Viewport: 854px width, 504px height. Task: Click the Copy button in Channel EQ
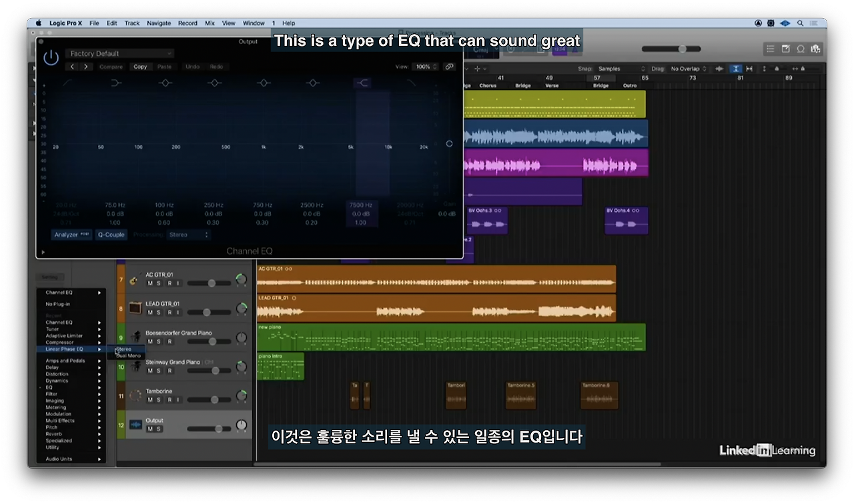(140, 67)
